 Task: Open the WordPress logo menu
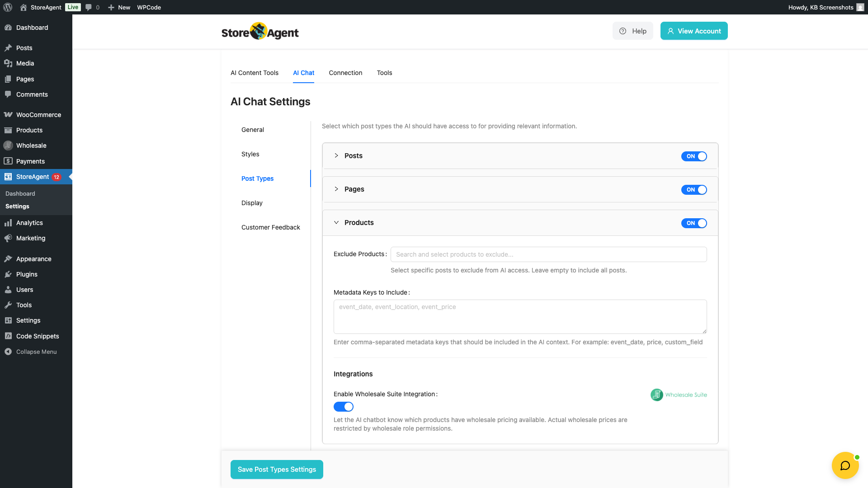8,7
